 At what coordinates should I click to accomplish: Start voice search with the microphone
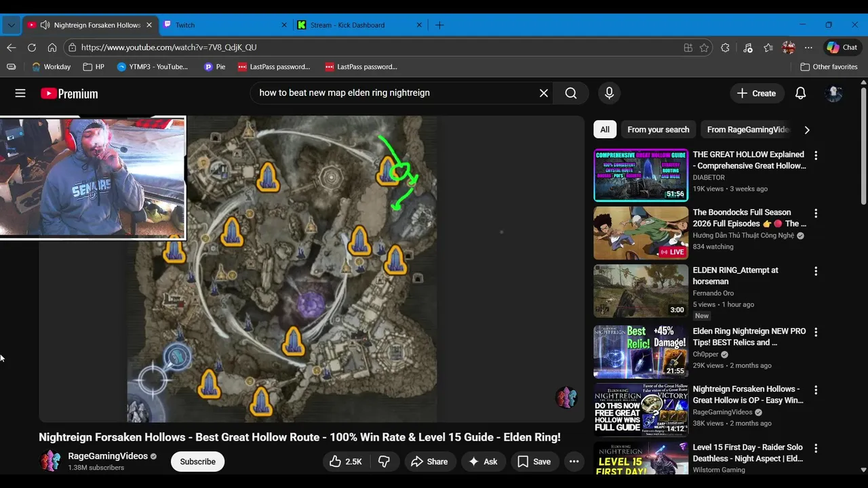(609, 94)
